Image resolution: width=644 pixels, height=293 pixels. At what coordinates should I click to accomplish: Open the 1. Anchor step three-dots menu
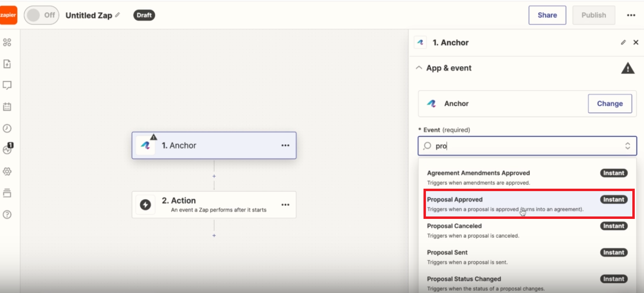click(x=285, y=145)
